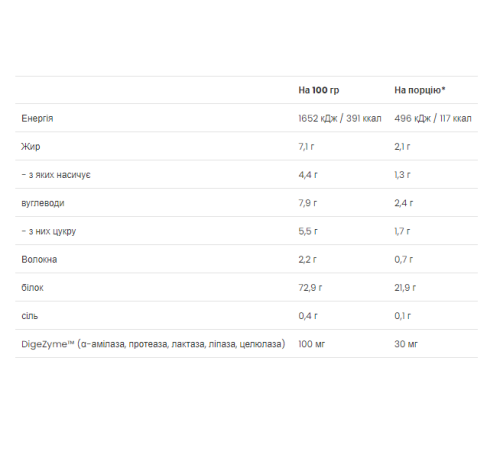Select the Волокна row label
Viewport: 500px width, 450px height.
pyautogui.click(x=39, y=259)
